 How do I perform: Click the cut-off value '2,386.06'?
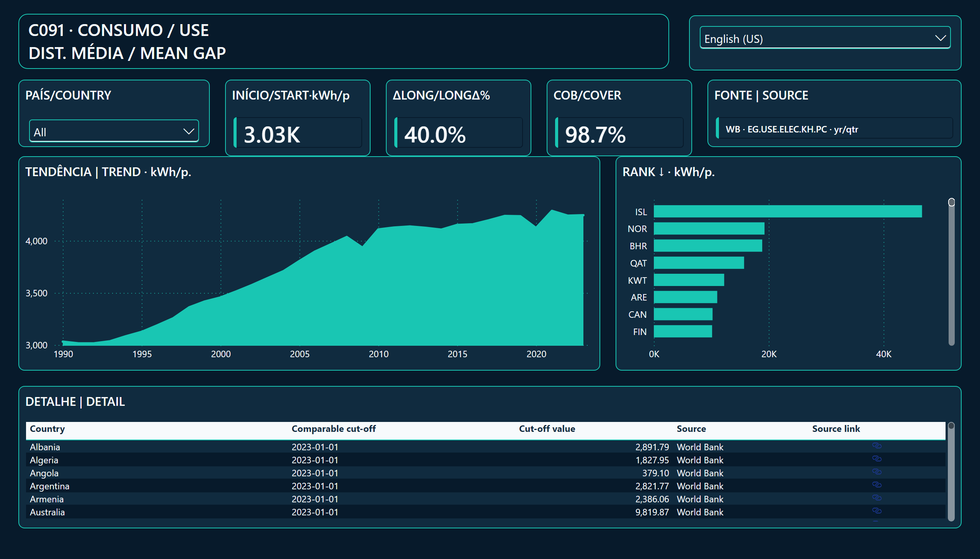652,499
